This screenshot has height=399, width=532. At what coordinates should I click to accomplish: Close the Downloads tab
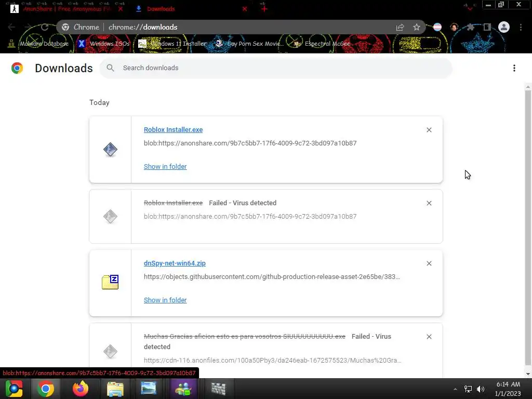245,9
